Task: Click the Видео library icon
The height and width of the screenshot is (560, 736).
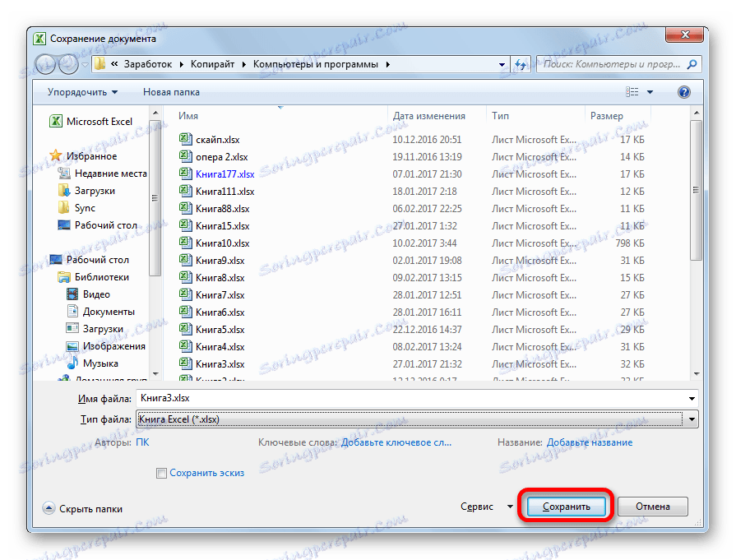Action: [x=72, y=294]
